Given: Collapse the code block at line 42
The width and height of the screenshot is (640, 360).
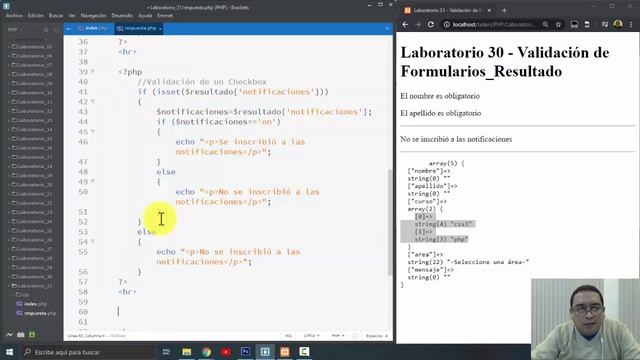Looking at the screenshot, I should [x=93, y=101].
